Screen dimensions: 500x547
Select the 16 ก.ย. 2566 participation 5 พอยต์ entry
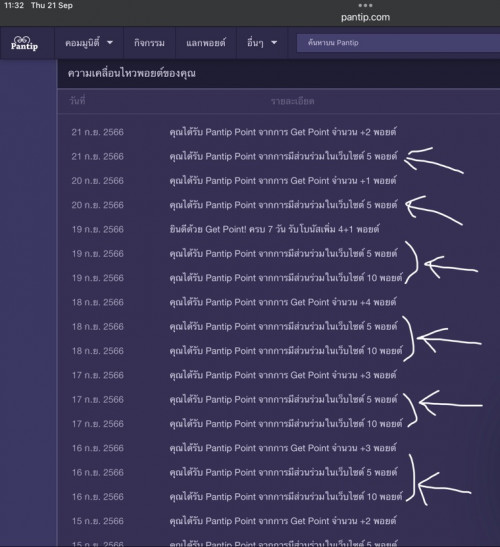pos(283,472)
